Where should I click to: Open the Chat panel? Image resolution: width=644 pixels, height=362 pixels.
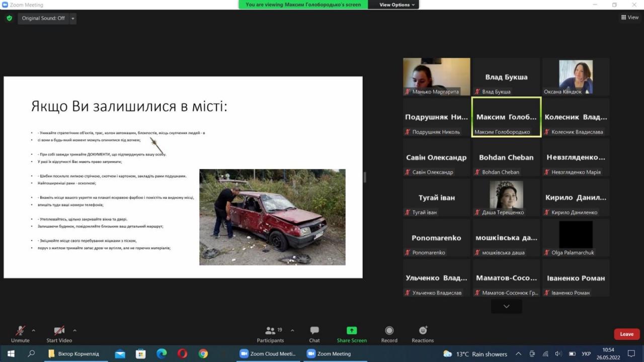(314, 334)
